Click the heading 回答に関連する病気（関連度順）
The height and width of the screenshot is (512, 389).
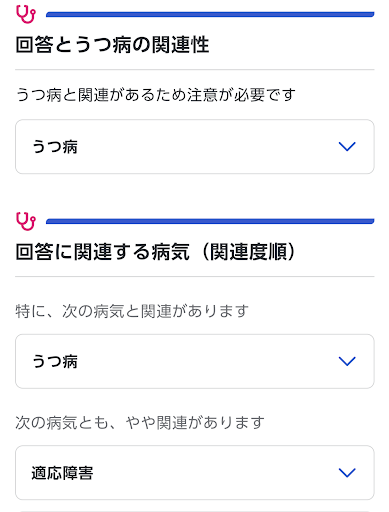156,251
